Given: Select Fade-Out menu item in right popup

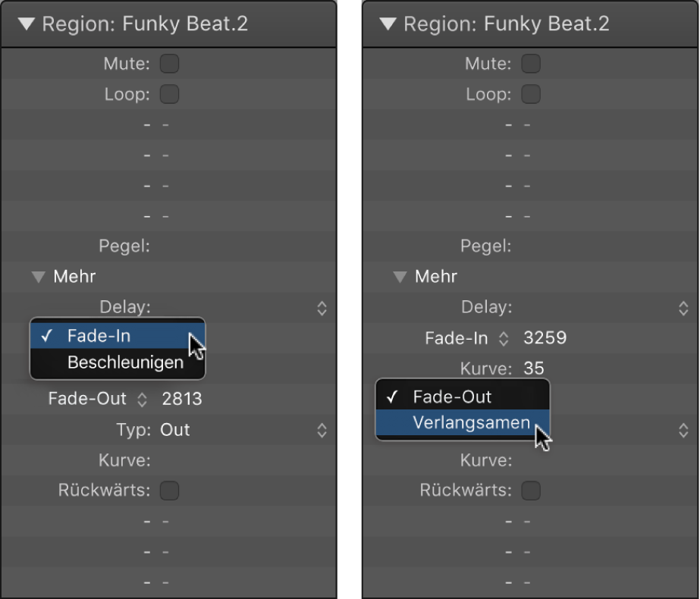Looking at the screenshot, I should (x=452, y=397).
